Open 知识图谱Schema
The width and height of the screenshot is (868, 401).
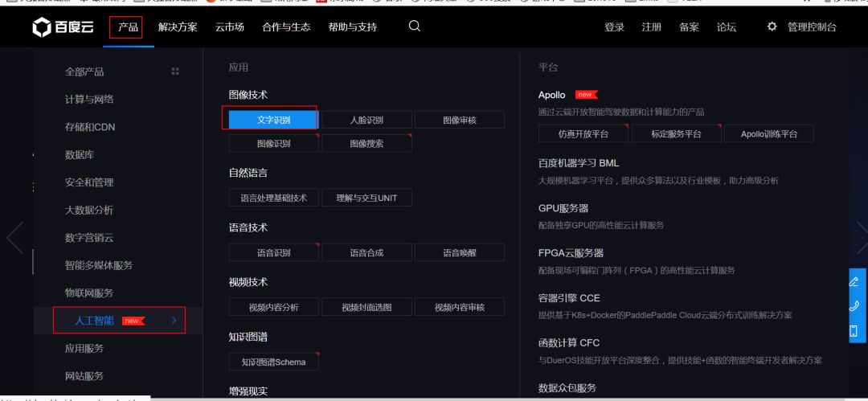click(x=273, y=362)
